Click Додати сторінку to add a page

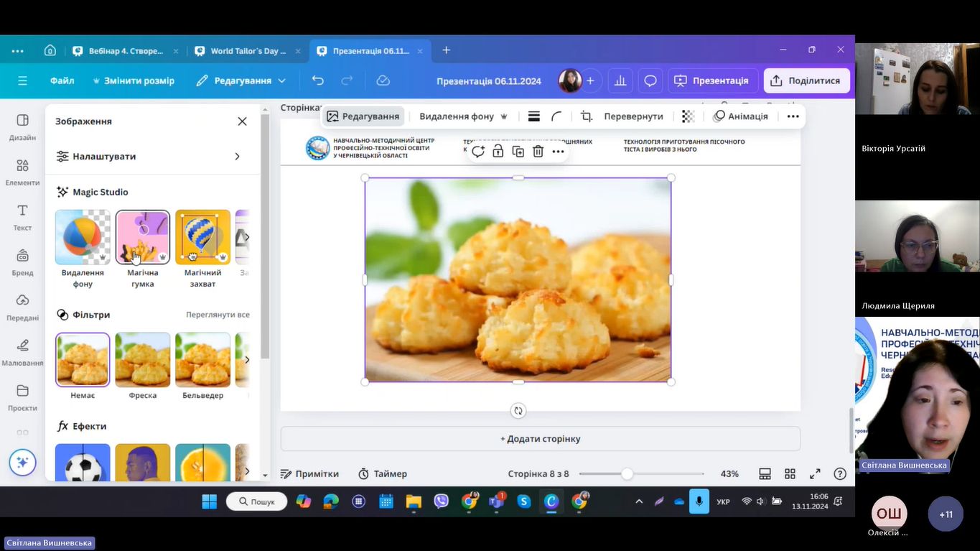(x=540, y=439)
